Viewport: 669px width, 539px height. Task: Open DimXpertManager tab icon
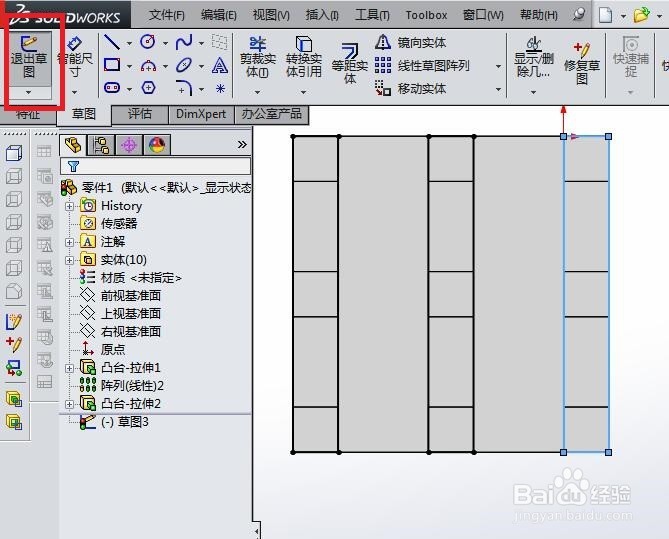(129, 145)
